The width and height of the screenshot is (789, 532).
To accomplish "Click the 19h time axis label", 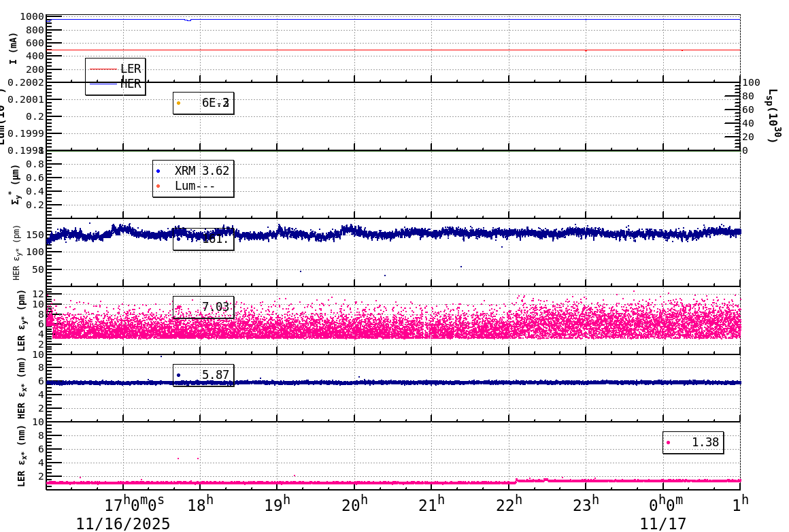I will (x=278, y=503).
